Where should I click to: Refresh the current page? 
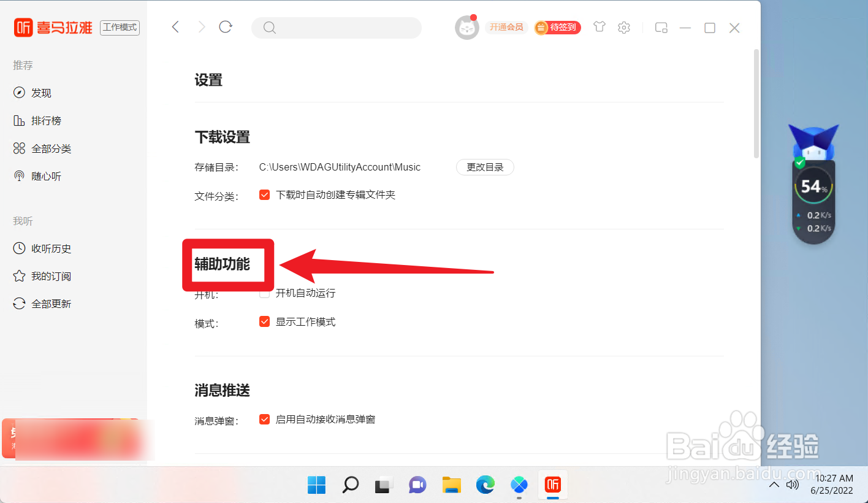[226, 28]
